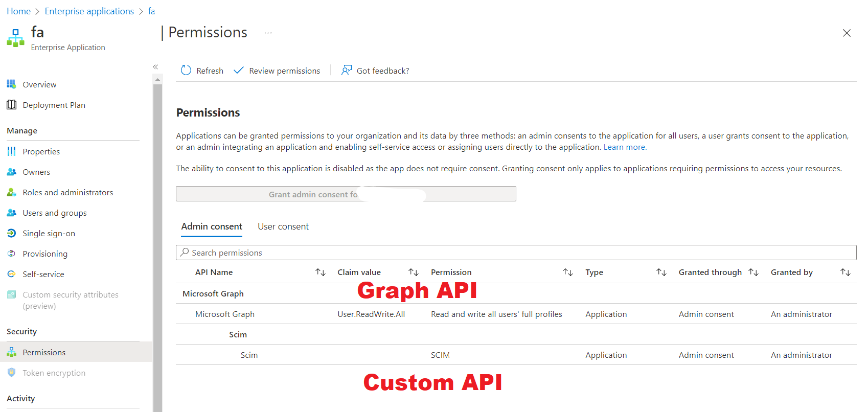Click Application type in Scim row
The width and height of the screenshot is (868, 412).
pyautogui.click(x=606, y=355)
